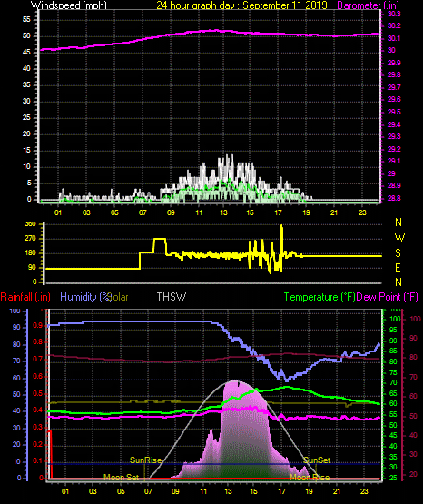Click the W compass label on direction graph

click(399, 238)
